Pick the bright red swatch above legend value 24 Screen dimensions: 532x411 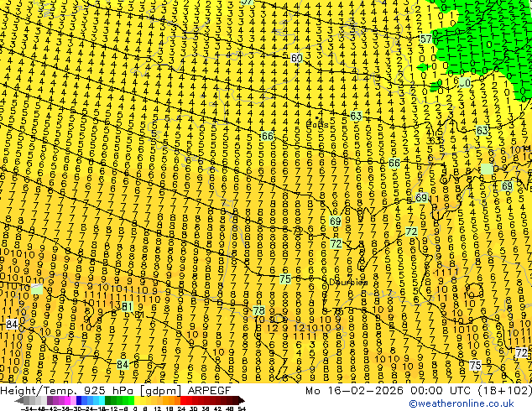pyautogui.click(x=183, y=400)
